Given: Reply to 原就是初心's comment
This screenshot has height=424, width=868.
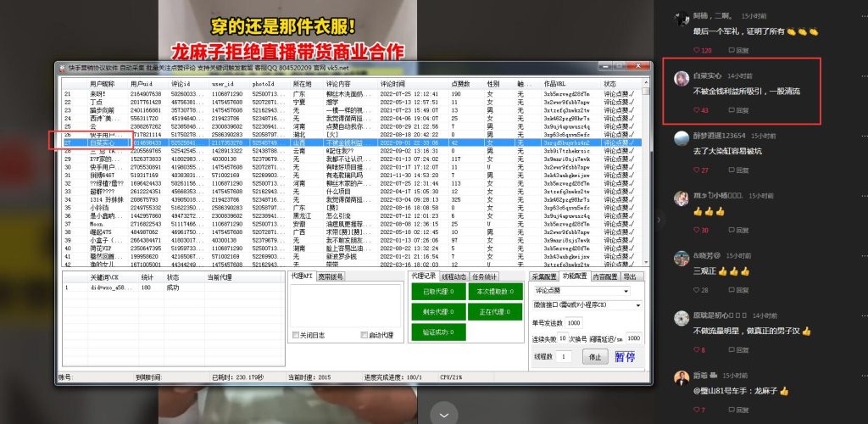Looking at the screenshot, I should (x=738, y=350).
